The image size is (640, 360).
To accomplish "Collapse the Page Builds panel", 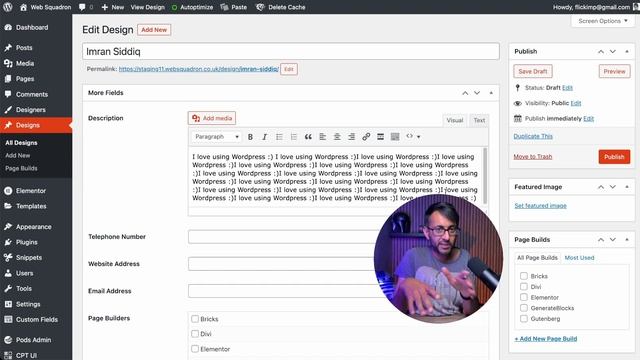I will (627, 240).
